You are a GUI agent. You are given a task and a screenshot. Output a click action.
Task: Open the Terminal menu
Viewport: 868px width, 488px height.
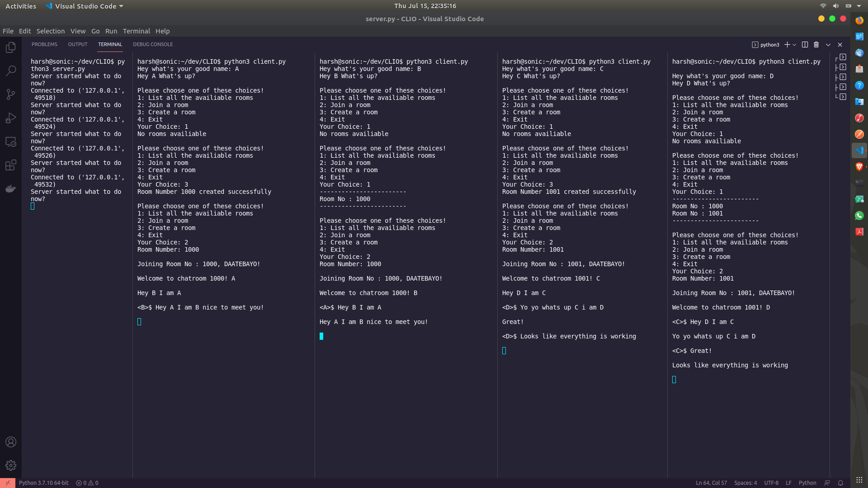136,31
